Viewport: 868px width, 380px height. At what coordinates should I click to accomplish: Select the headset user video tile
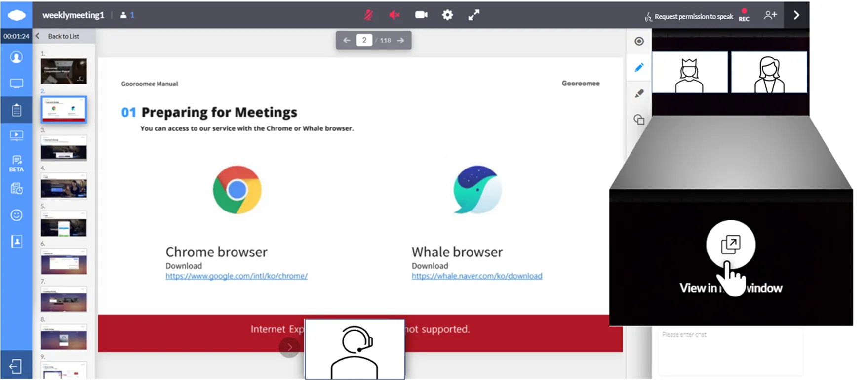pos(355,349)
